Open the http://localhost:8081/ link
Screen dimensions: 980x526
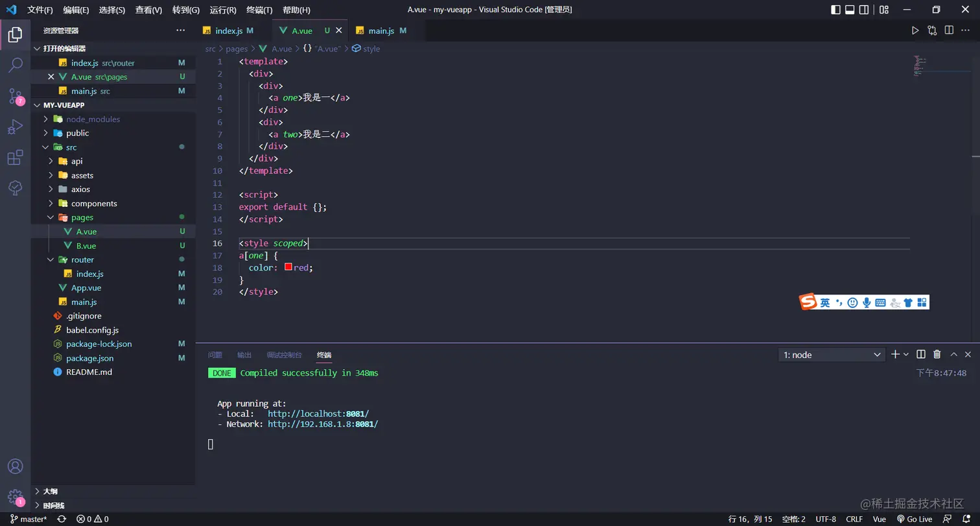318,414
